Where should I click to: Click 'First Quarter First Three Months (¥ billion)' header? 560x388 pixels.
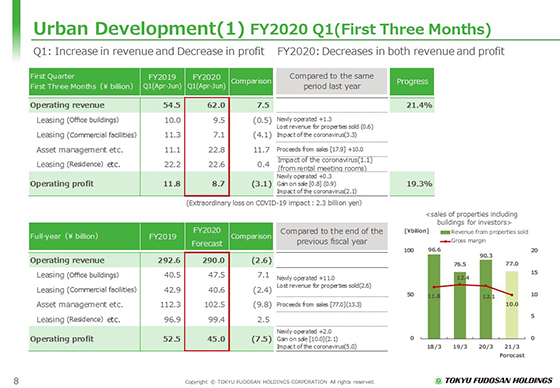coord(84,81)
